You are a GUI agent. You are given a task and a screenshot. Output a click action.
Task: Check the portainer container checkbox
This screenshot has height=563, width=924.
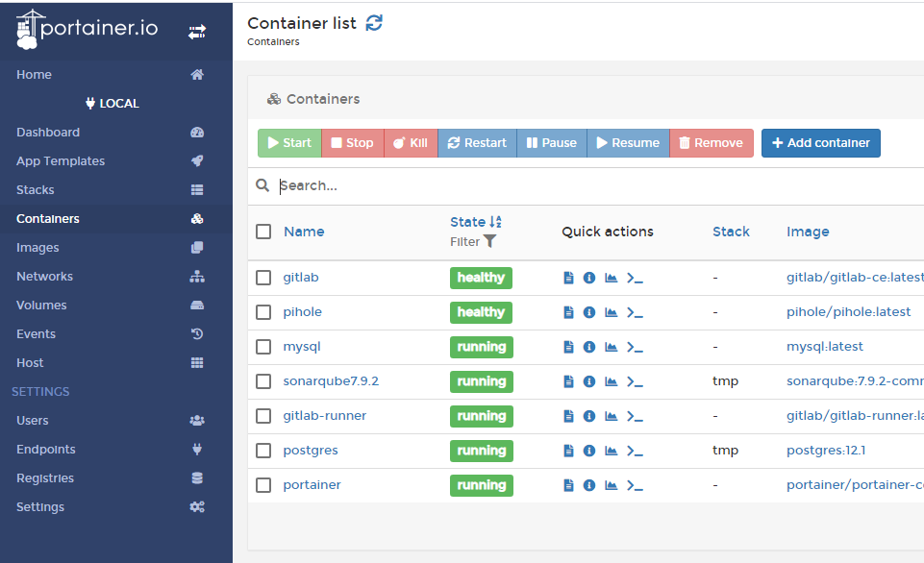263,485
